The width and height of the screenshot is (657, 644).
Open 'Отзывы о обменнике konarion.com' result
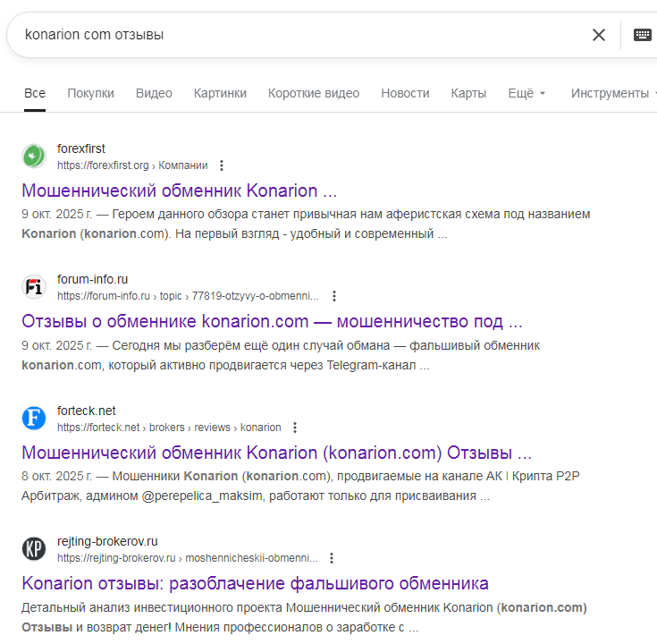[272, 321]
